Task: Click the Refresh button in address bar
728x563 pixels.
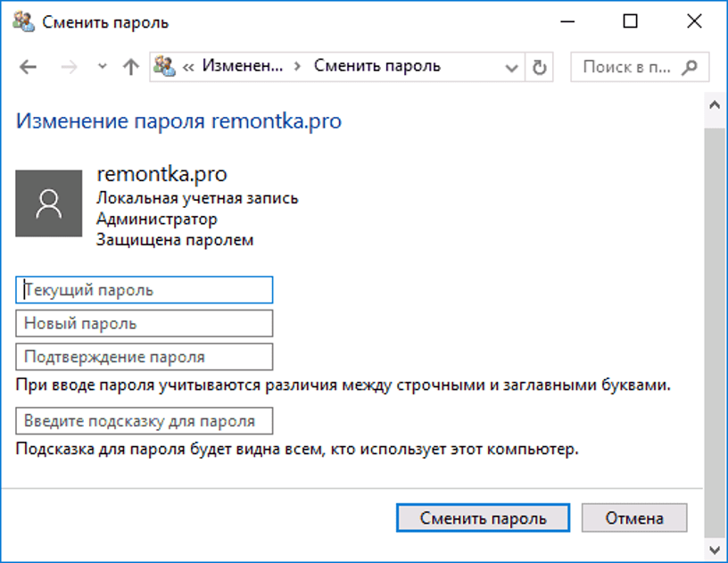Action: (x=538, y=67)
